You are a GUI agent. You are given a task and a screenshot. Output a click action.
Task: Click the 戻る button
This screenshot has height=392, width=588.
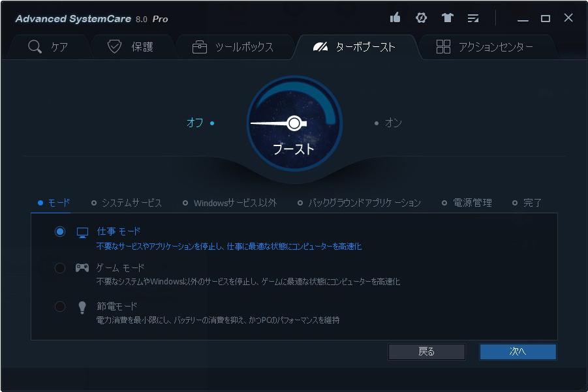(427, 352)
